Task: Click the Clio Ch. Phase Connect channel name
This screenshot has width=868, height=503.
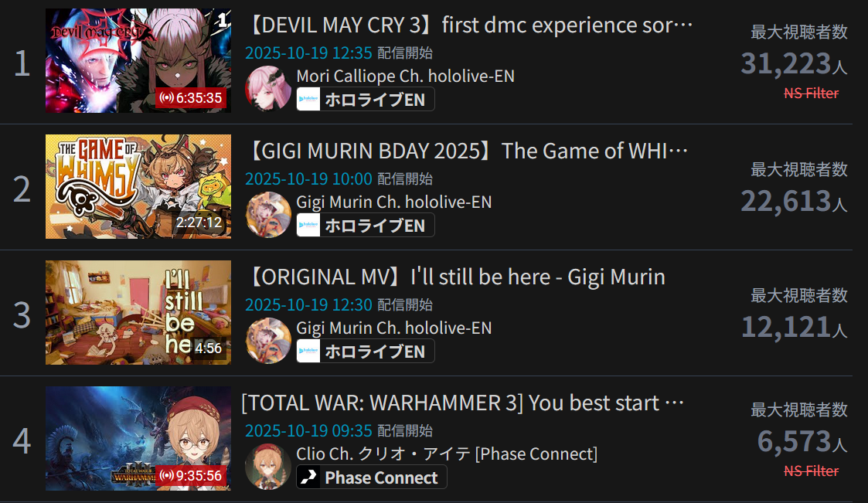Action: tap(447, 454)
